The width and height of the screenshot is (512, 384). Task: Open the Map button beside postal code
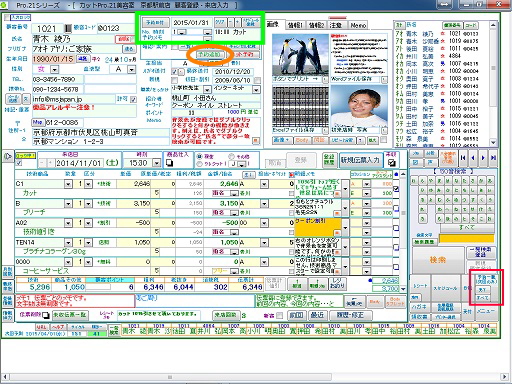point(38,122)
